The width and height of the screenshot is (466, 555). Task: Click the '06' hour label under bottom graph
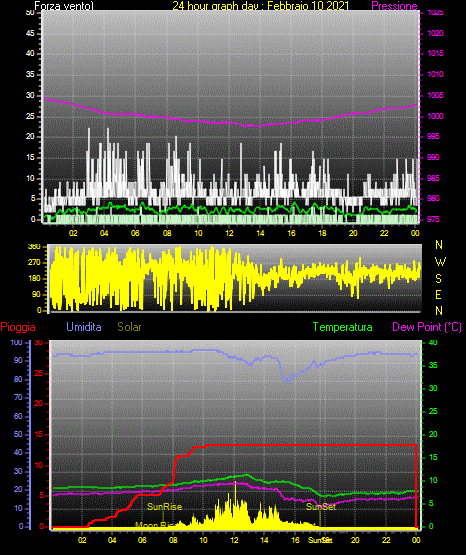click(142, 540)
